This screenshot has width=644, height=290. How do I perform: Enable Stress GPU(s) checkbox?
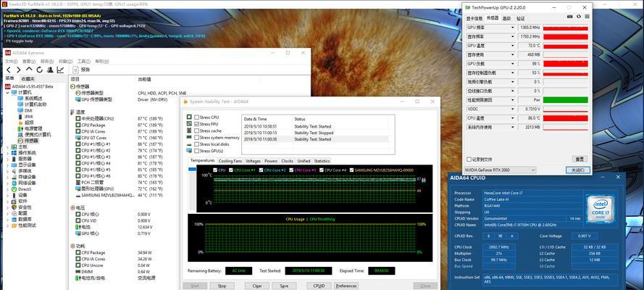click(x=197, y=151)
